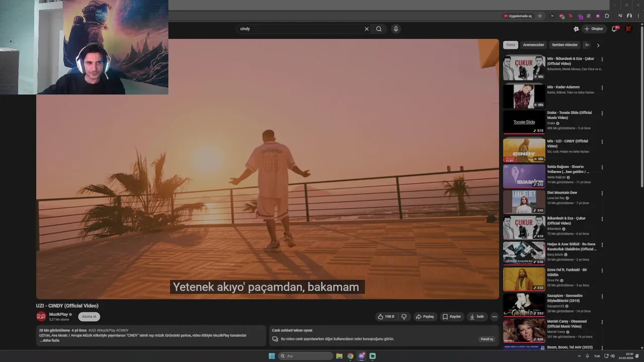Open Drake - Toosie Slide video thumbnail

pos(524,122)
